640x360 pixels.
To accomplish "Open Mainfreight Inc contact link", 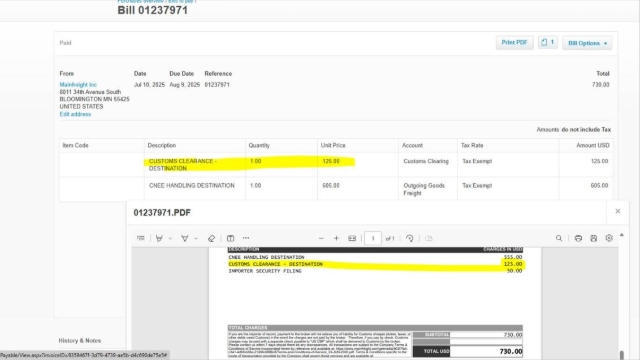I will click(78, 84).
